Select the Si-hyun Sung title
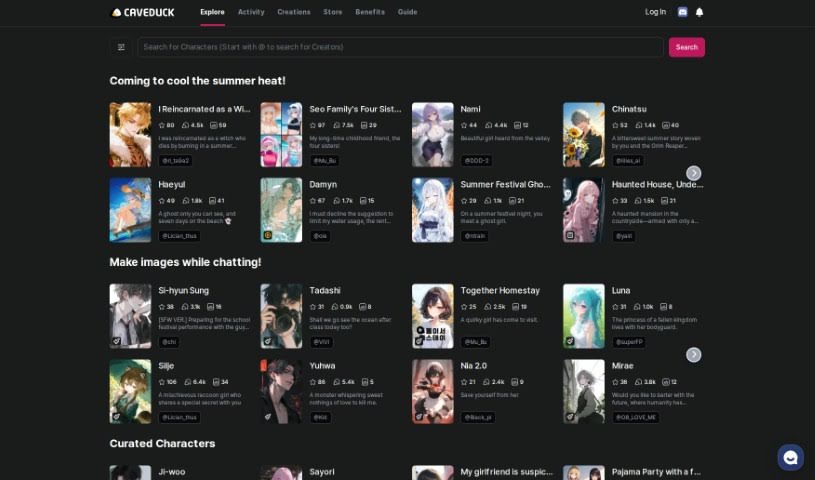The width and height of the screenshot is (815, 480). pyautogui.click(x=183, y=291)
